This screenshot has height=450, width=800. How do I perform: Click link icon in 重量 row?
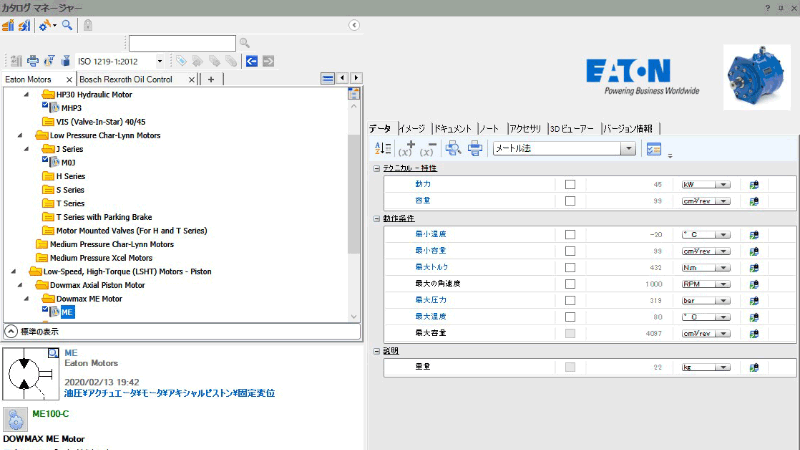[754, 367]
